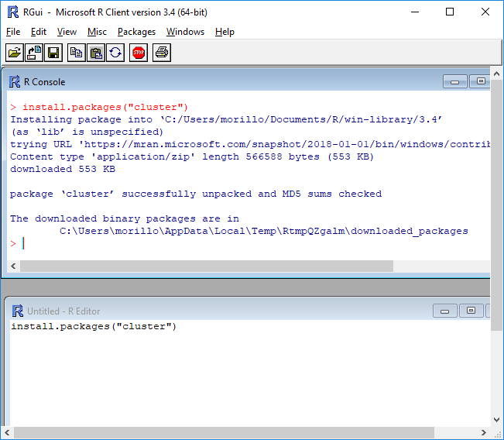
Task: Click the Save floppy disk icon
Action: (53, 53)
